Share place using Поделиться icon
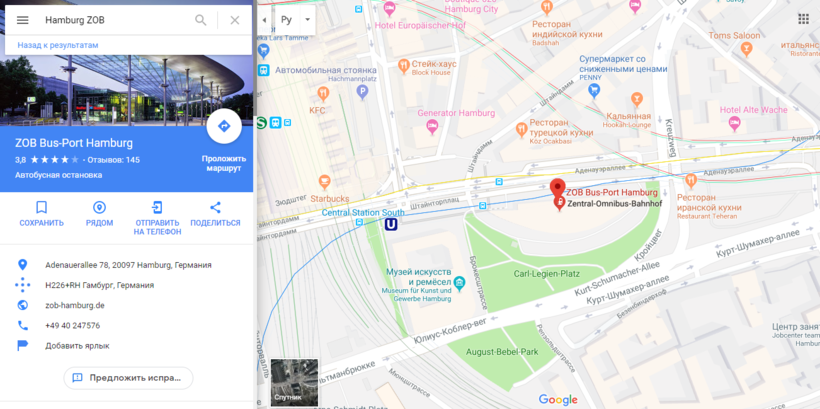Image resolution: width=820 pixels, height=409 pixels. tap(215, 214)
